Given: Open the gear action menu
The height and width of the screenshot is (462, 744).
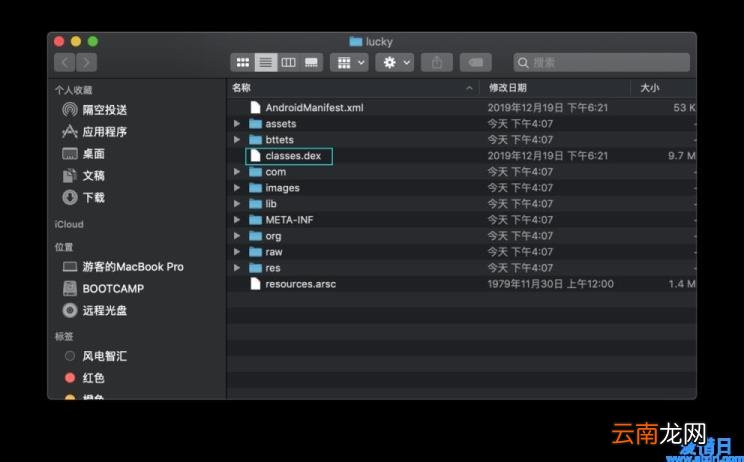Looking at the screenshot, I should (395, 62).
